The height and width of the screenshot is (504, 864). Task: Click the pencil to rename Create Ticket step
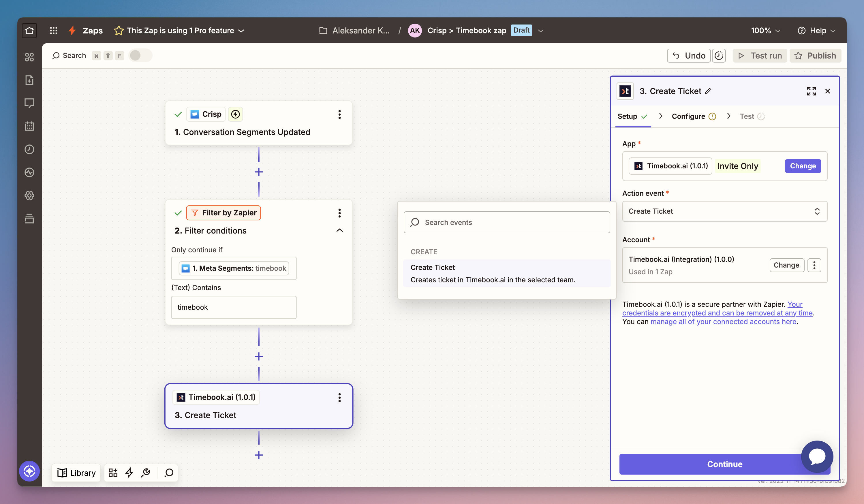click(708, 91)
